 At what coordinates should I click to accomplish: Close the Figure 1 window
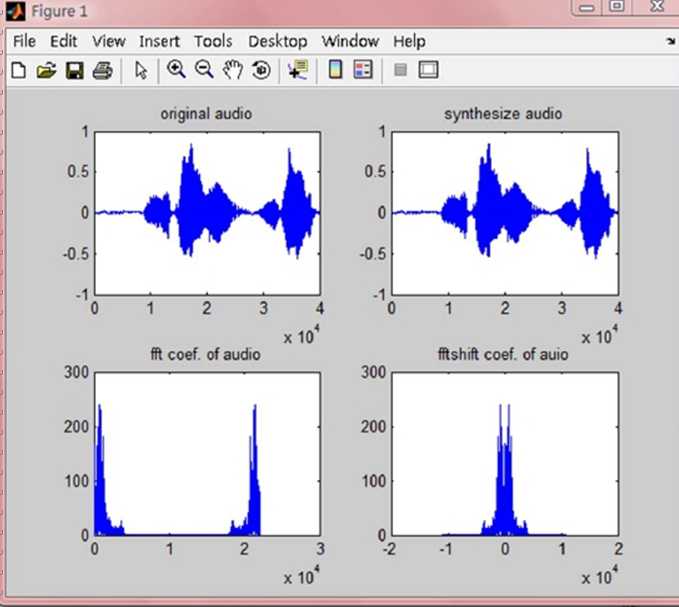tap(657, 6)
